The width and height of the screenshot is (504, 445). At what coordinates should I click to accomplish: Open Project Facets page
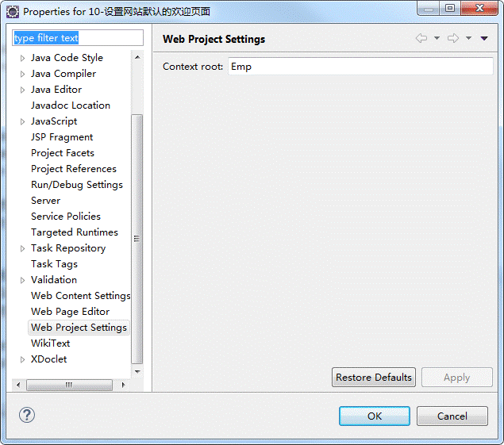pos(63,153)
